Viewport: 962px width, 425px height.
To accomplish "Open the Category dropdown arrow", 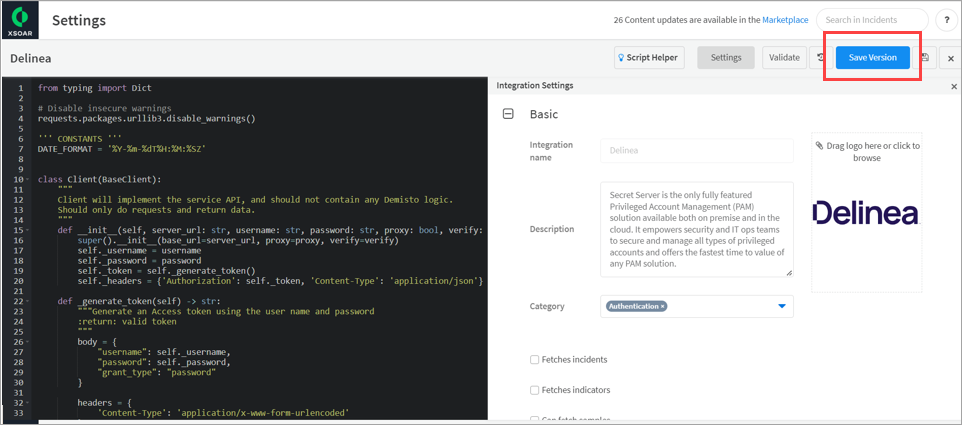I will pos(782,306).
